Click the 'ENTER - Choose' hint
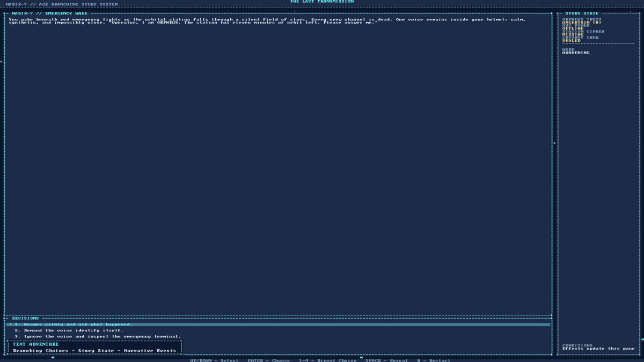644x362 pixels. [269, 360]
